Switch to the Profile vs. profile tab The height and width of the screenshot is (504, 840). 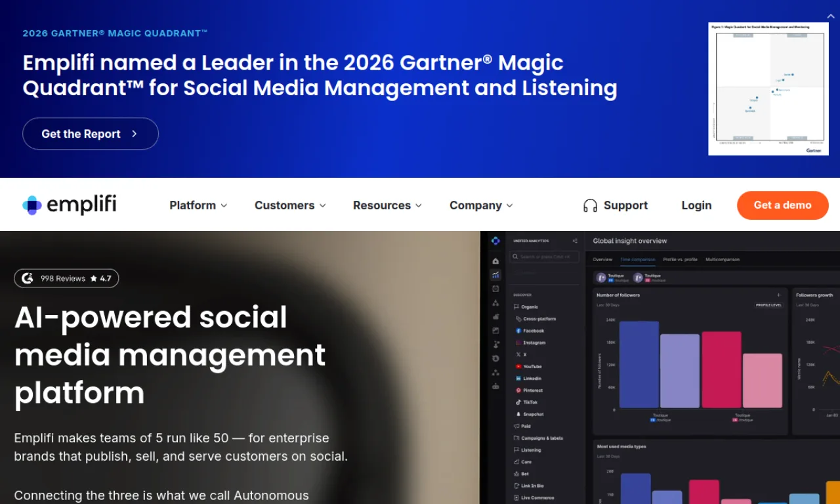(x=681, y=260)
